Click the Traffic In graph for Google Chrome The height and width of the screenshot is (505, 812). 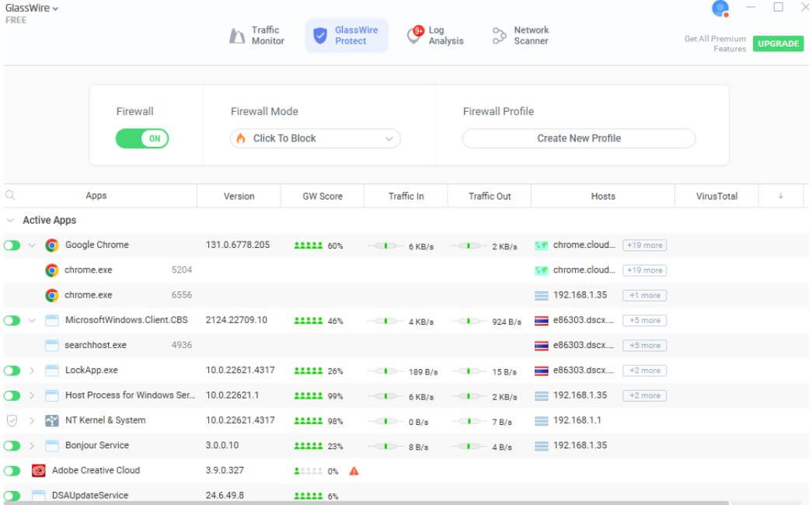385,246
